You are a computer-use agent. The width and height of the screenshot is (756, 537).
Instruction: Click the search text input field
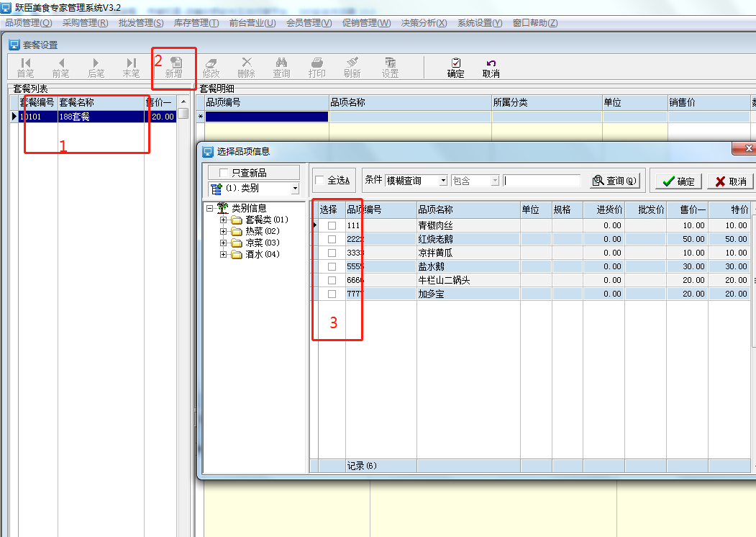click(542, 181)
